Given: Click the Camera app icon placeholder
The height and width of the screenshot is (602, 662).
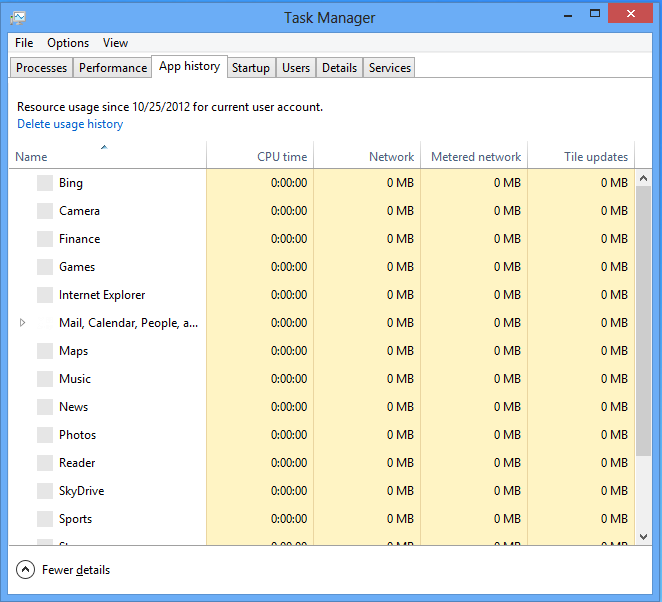Looking at the screenshot, I should [x=45, y=211].
